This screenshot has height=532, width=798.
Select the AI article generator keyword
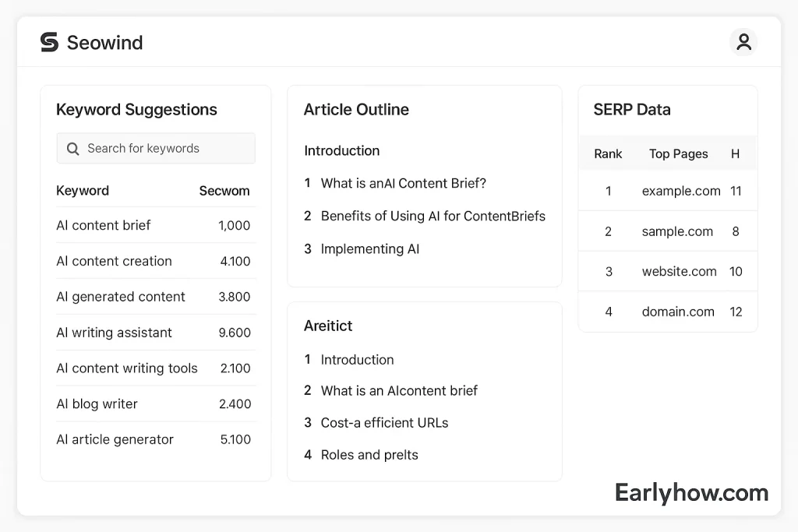[115, 439]
